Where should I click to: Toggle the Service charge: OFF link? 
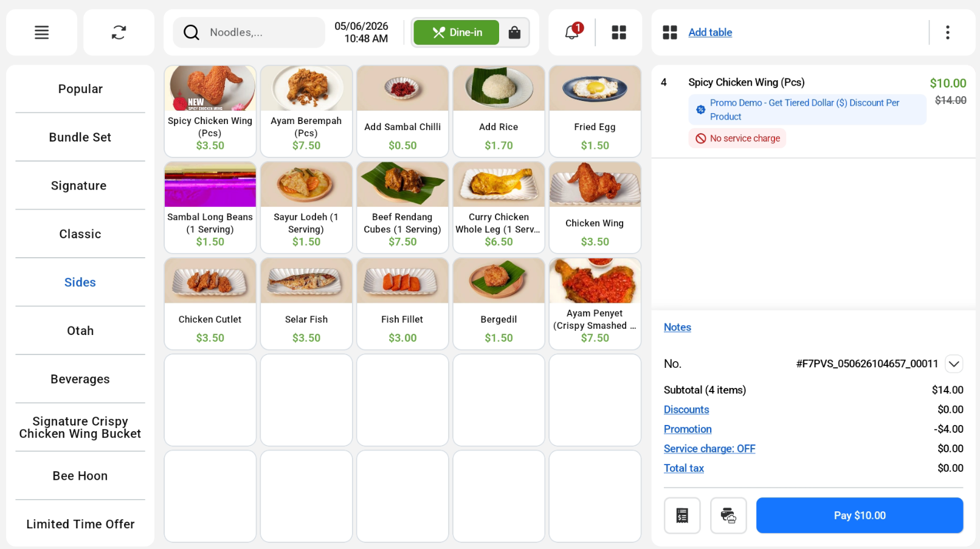709,449
